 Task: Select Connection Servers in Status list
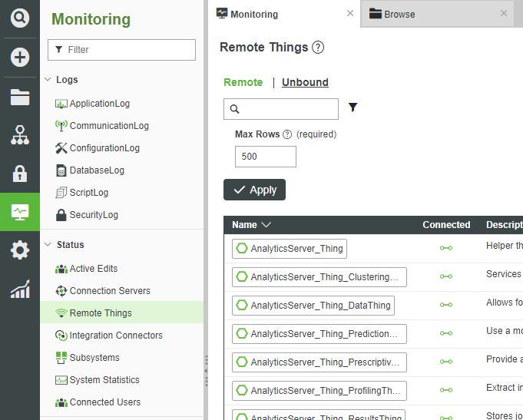[110, 291]
